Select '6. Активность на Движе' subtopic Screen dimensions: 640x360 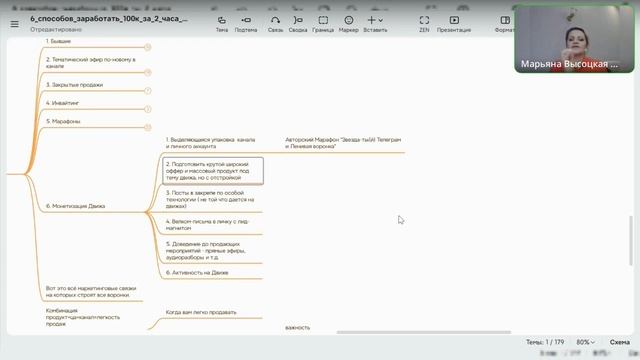[x=197, y=273]
